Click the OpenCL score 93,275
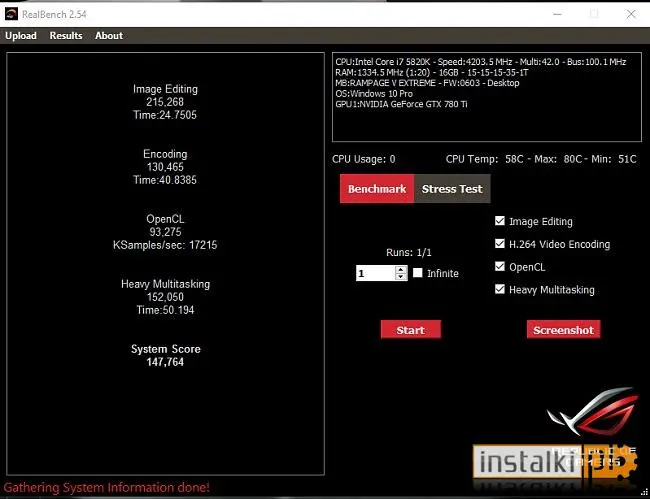Image resolution: width=650 pixels, height=499 pixels. coord(165,232)
